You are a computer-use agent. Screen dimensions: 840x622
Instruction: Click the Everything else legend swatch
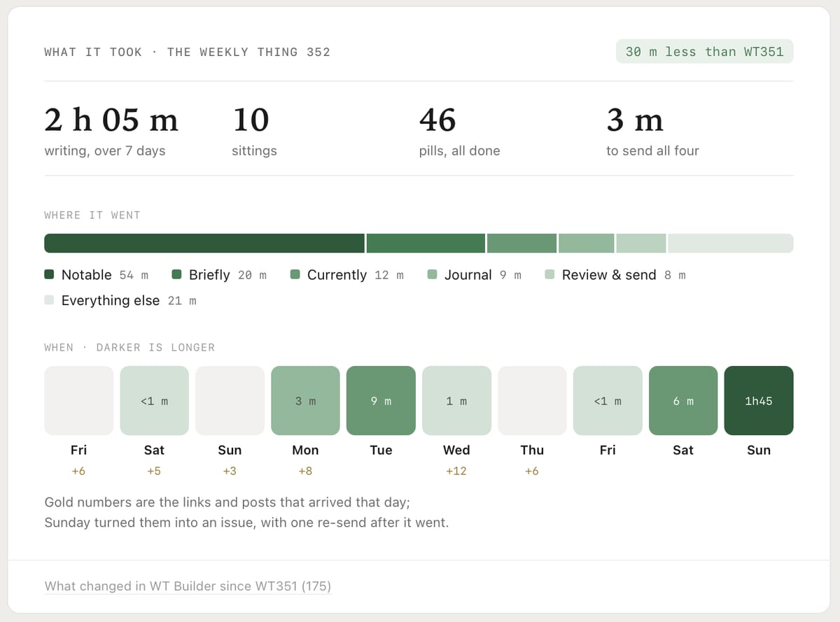point(49,300)
